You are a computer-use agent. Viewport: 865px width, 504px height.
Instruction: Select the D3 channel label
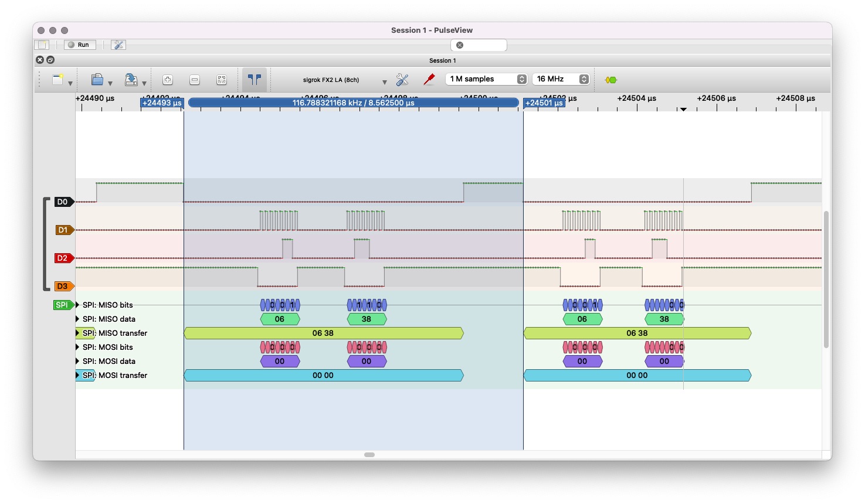point(64,286)
